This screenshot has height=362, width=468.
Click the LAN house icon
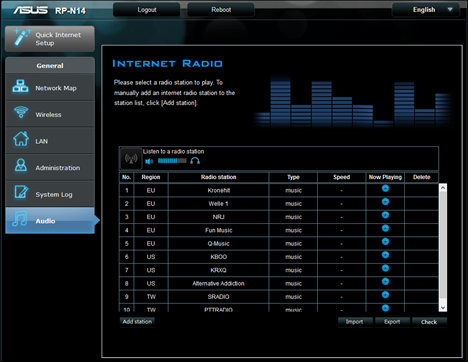(x=21, y=139)
